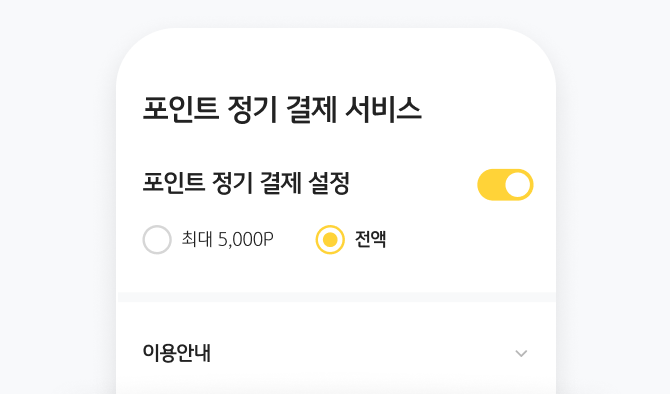670x394 pixels.
Task: Click the gray divider above 이용안내
Action: point(336,297)
